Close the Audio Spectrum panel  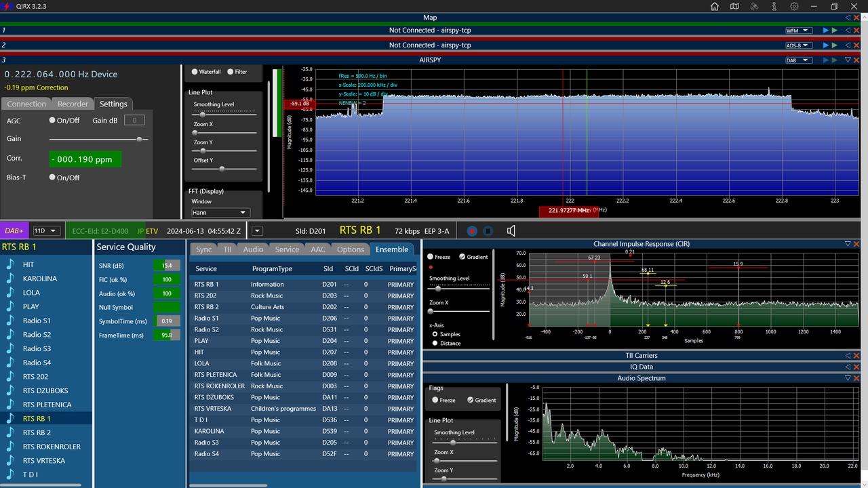coord(856,378)
